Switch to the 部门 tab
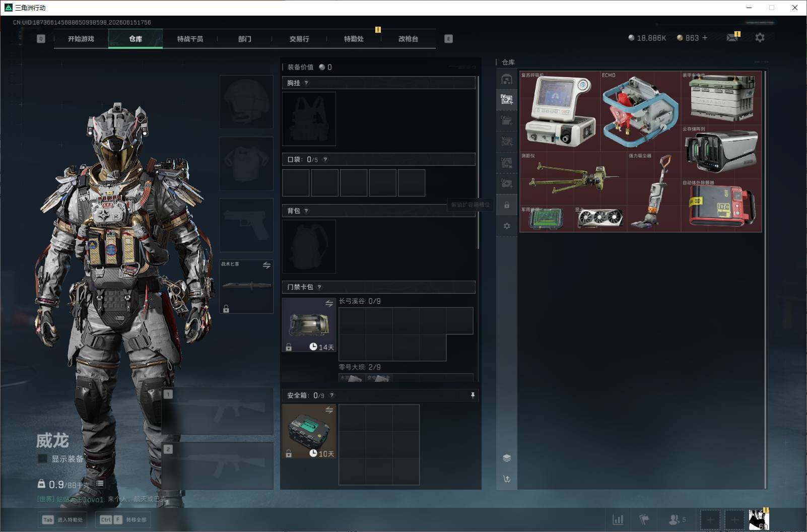This screenshot has width=807, height=532. pos(245,39)
